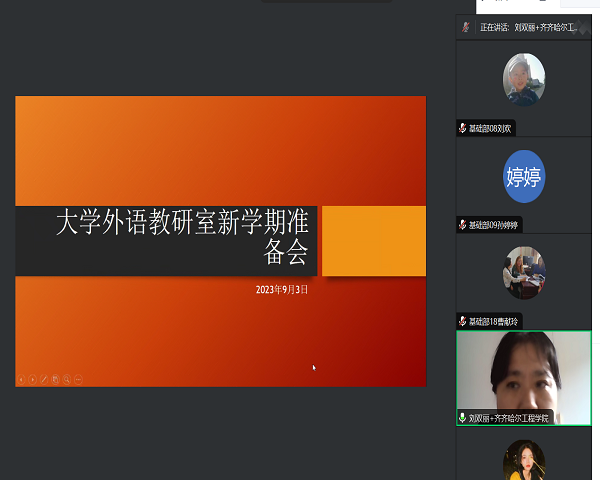The height and width of the screenshot is (480, 600).
Task: Click green mic icon of 刘双丽 speaker
Action: pos(462,417)
